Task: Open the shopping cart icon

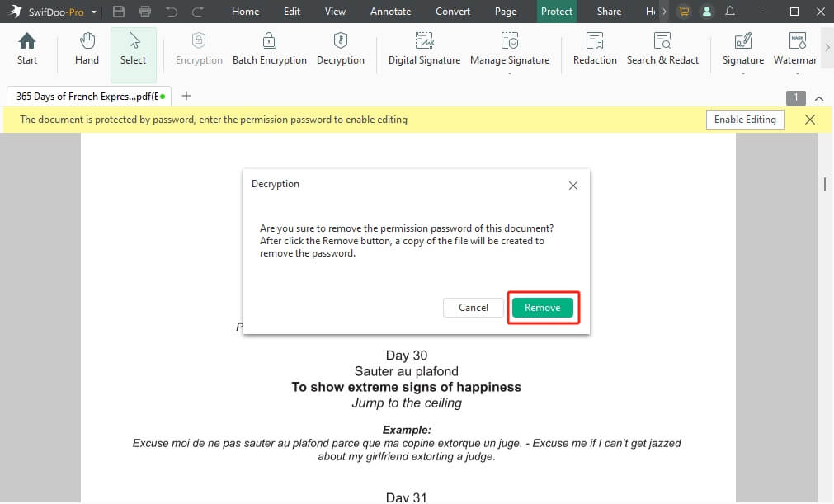Action: click(x=684, y=12)
